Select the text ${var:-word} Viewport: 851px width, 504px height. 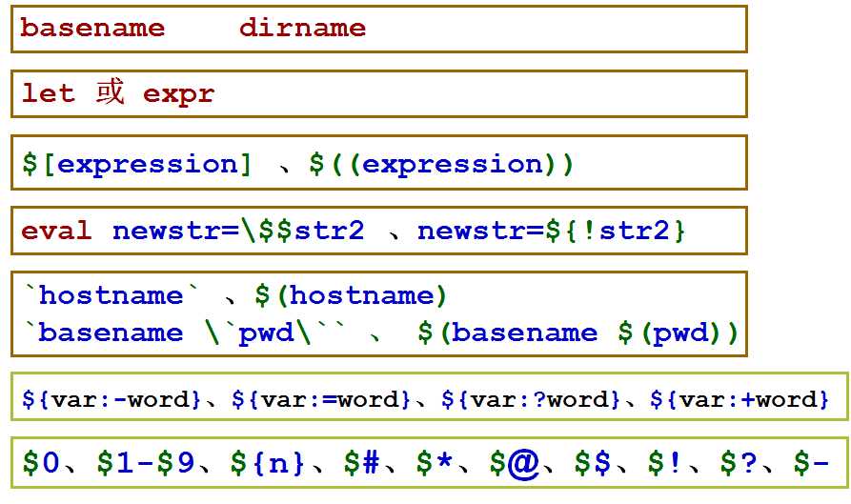coord(111,399)
